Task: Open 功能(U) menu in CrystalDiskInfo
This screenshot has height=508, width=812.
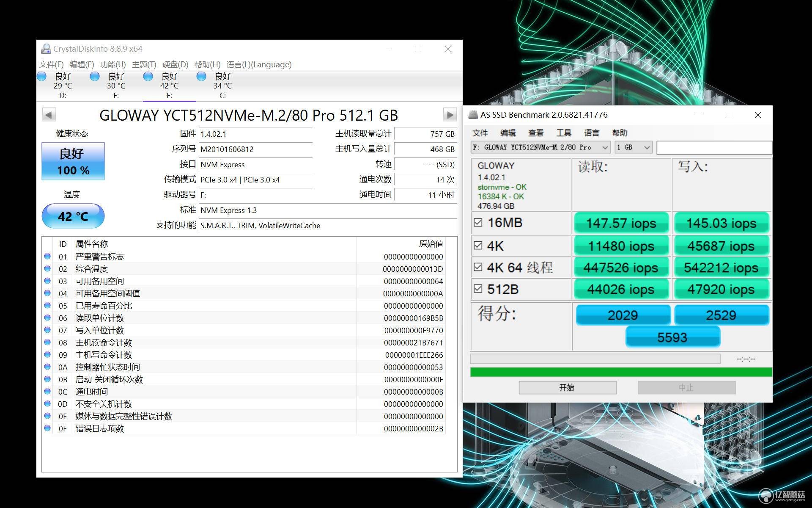Action: pyautogui.click(x=113, y=64)
